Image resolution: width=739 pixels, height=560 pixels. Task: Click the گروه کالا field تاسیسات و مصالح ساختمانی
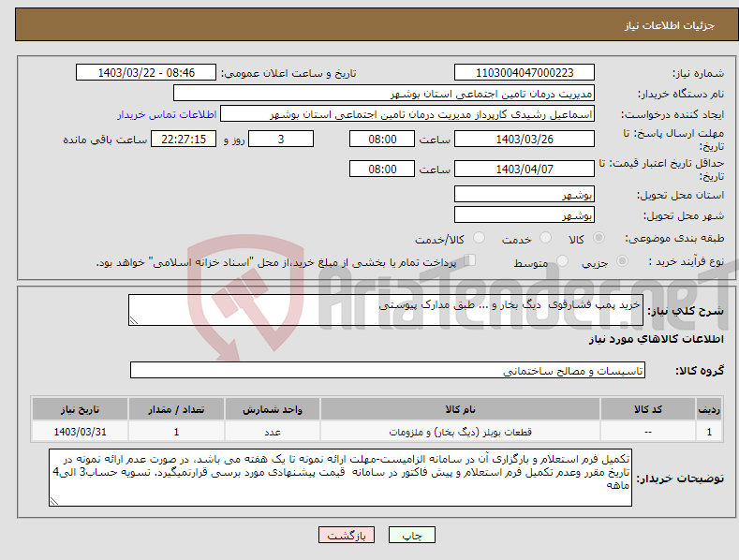pos(388,371)
